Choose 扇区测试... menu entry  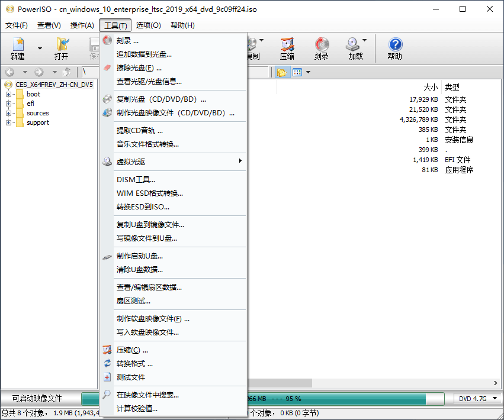pyautogui.click(x=174, y=301)
